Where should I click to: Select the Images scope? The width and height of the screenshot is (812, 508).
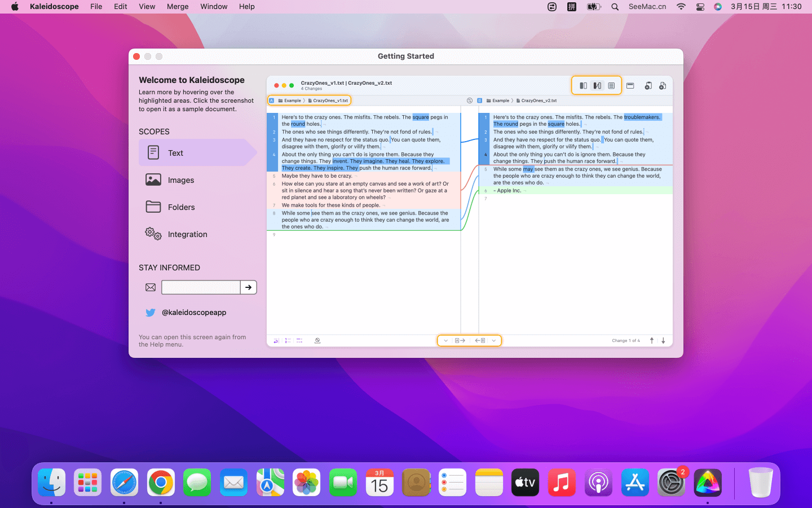point(197,180)
